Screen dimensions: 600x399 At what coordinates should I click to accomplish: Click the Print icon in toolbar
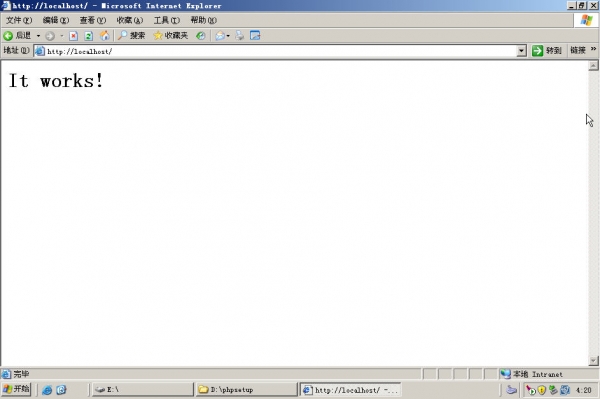(x=240, y=36)
